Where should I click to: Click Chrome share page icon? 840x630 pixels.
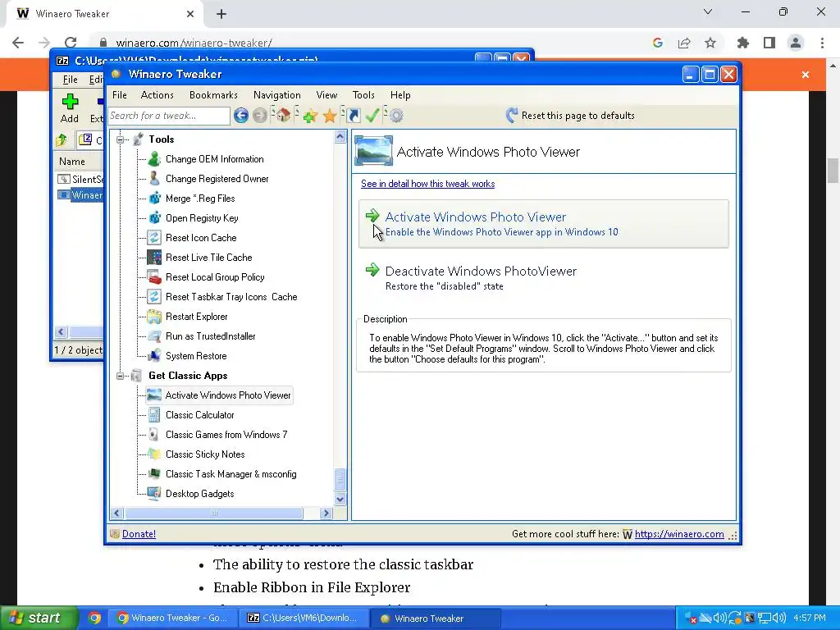click(x=684, y=43)
